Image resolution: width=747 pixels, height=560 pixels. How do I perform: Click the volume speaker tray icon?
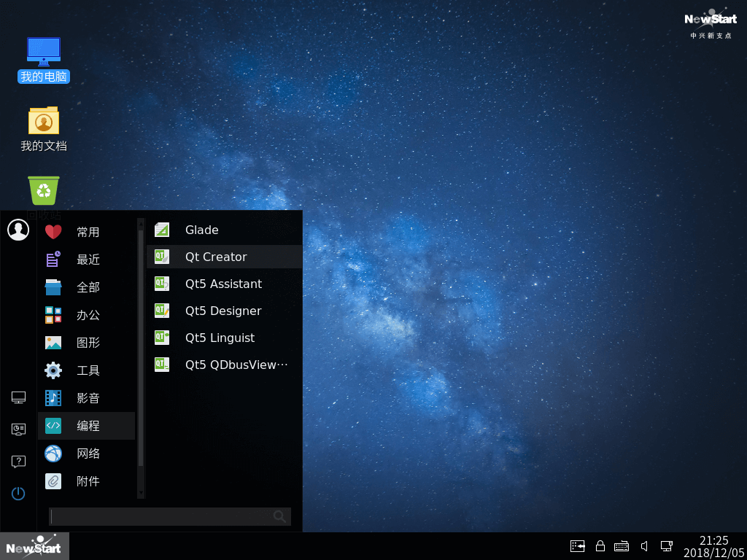coord(645,545)
